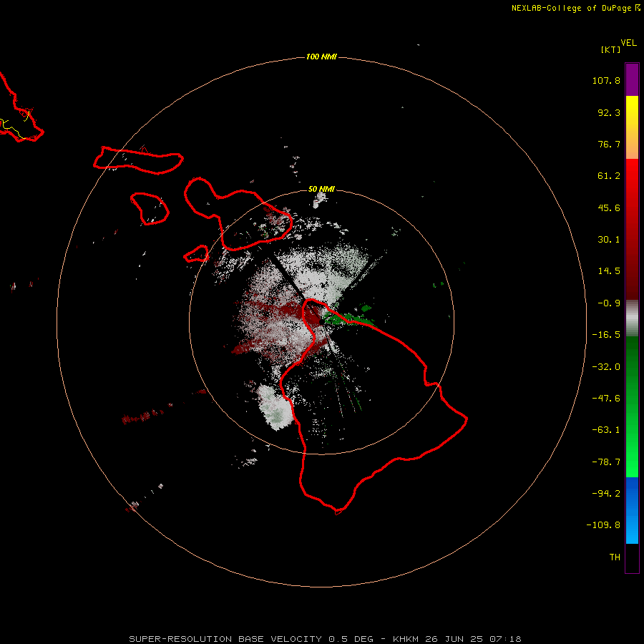
Task: Click the 76.7 velocity scale value
Action: tap(609, 144)
